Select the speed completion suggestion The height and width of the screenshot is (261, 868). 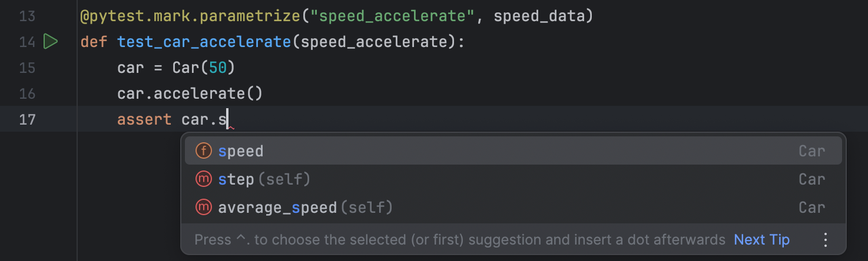[x=241, y=151]
